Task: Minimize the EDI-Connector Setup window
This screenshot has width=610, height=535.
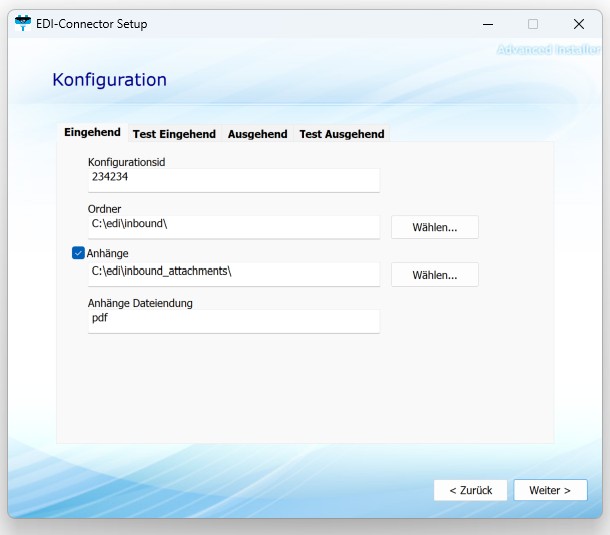Action: 487,24
